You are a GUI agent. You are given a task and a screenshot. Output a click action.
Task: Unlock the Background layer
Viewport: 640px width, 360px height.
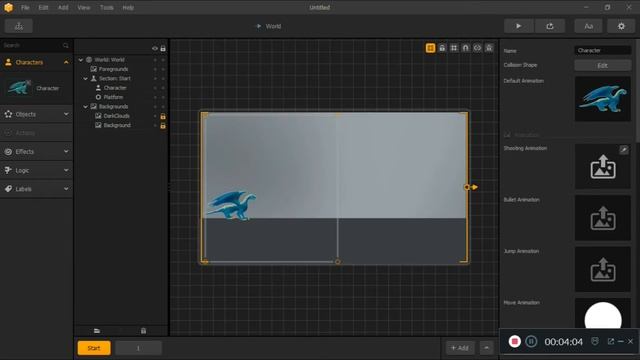tap(163, 126)
